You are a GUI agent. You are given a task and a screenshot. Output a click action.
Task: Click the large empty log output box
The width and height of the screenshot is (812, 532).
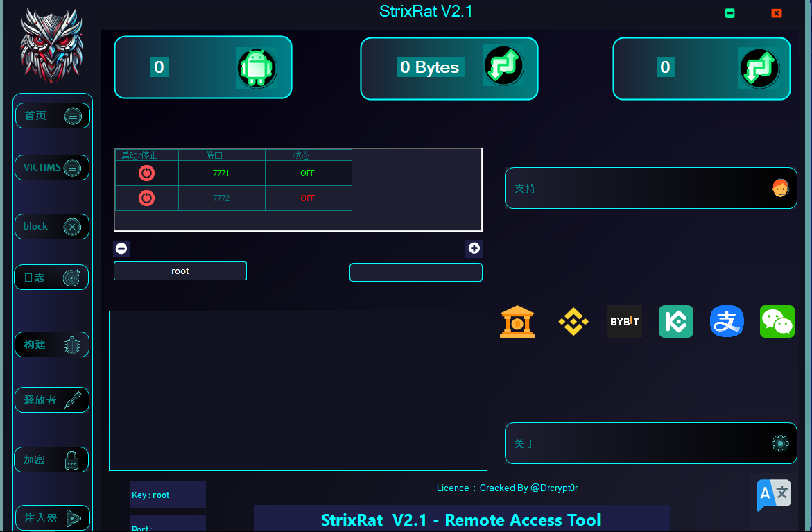tap(297, 391)
